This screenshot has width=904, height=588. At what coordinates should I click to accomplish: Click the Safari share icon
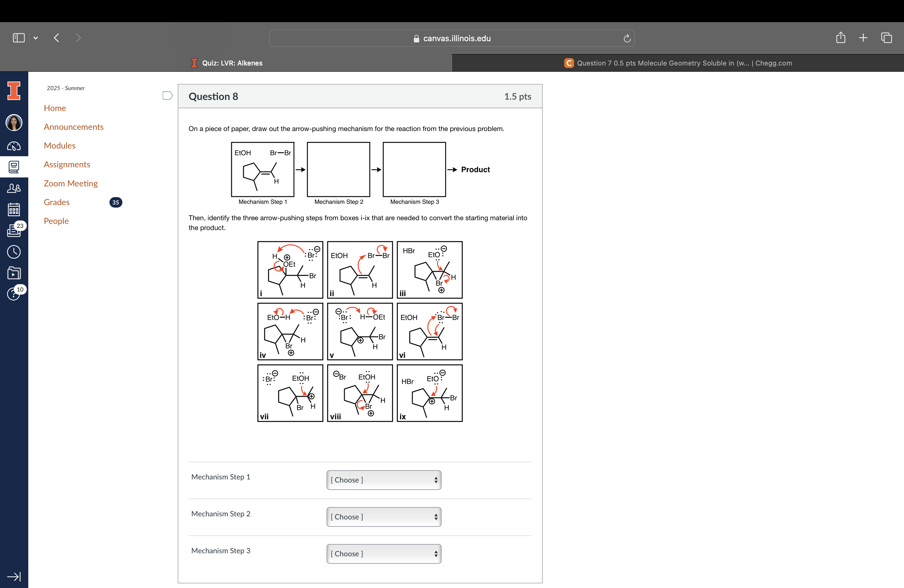pos(841,38)
